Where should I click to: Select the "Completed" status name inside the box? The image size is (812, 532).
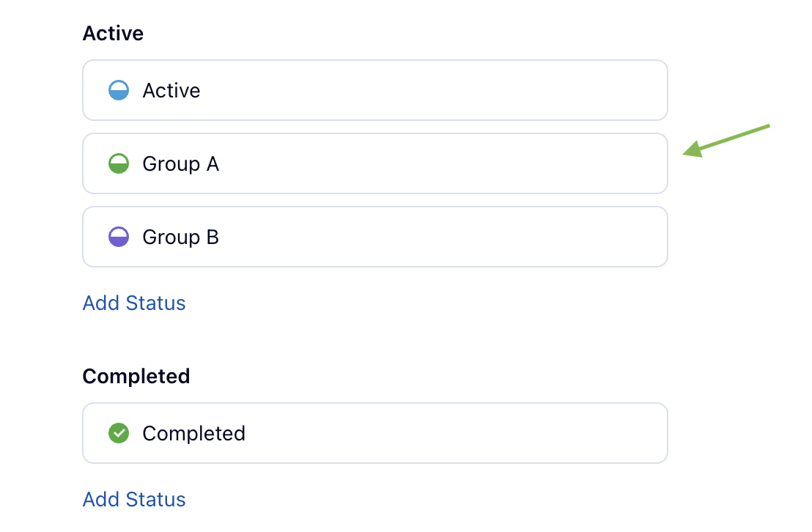point(193,434)
